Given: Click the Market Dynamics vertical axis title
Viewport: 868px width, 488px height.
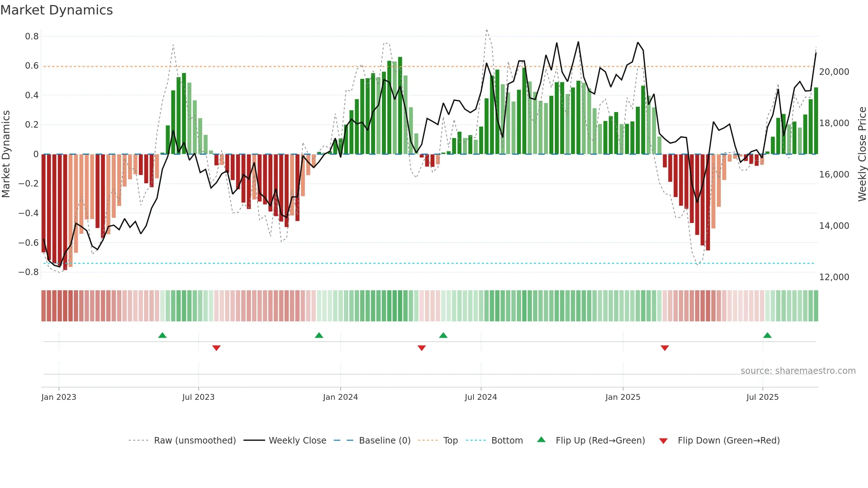Looking at the screenshot, I should [6, 154].
